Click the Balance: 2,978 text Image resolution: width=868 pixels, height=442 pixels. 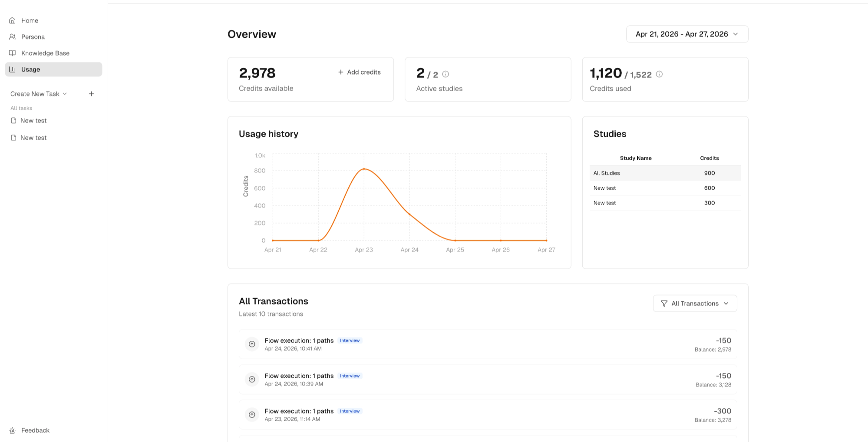(x=713, y=350)
